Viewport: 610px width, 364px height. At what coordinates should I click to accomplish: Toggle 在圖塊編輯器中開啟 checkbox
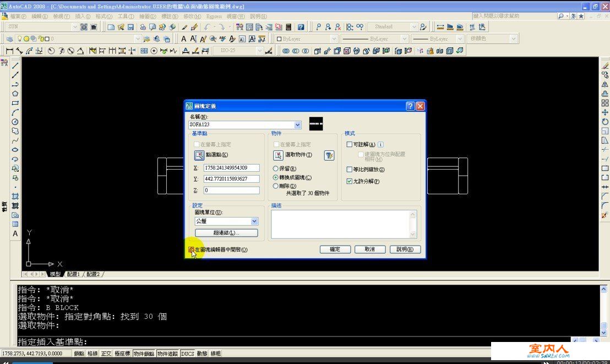pyautogui.click(x=191, y=249)
